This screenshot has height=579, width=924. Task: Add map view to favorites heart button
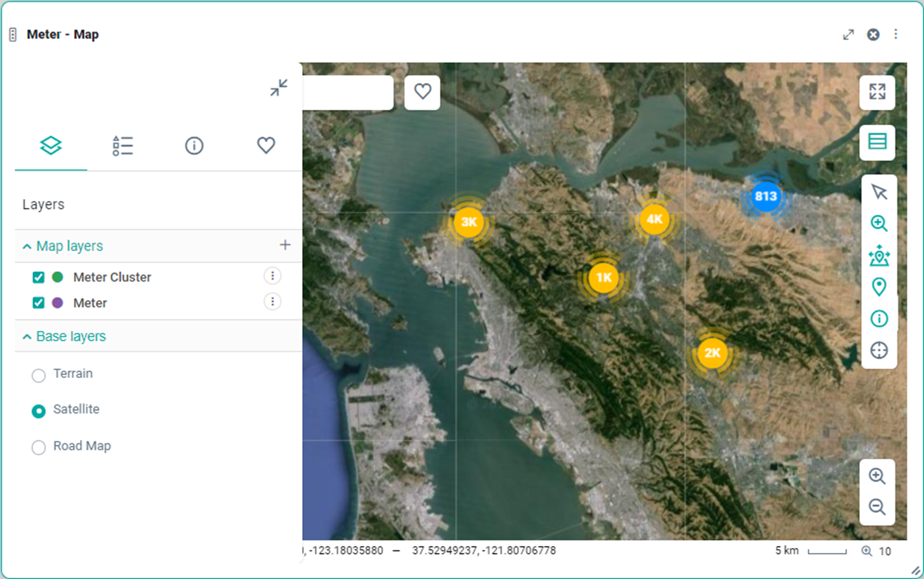tap(423, 92)
